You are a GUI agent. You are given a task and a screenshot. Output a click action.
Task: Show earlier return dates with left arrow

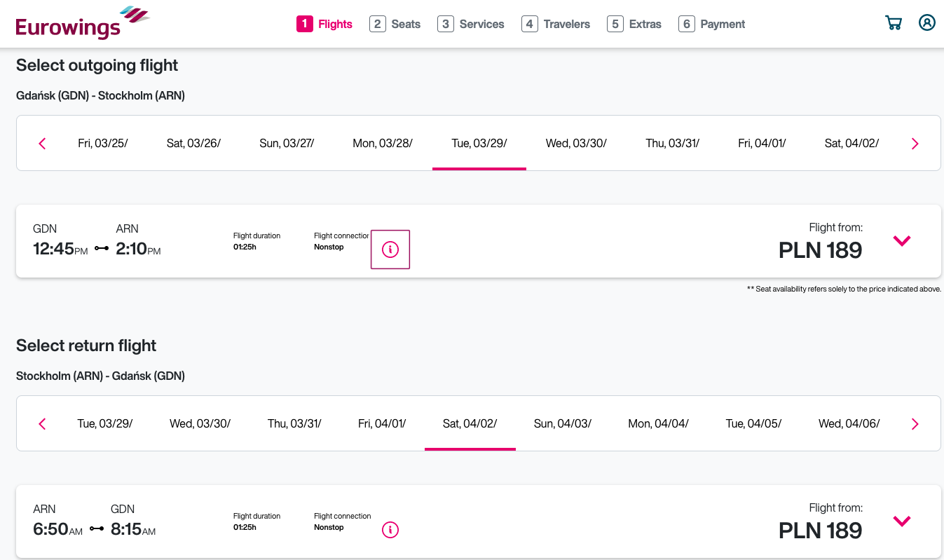tap(42, 424)
